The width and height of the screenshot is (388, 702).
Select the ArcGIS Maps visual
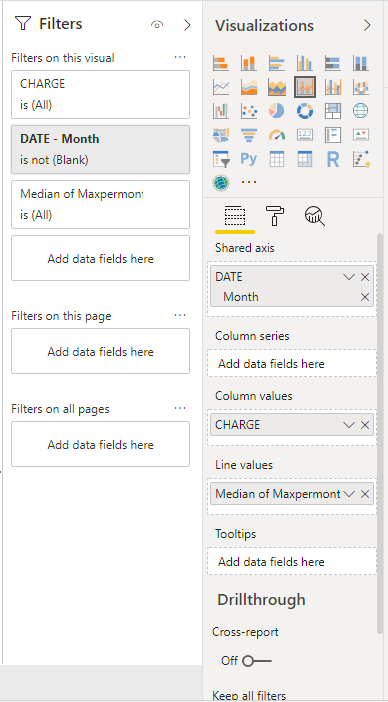221,182
